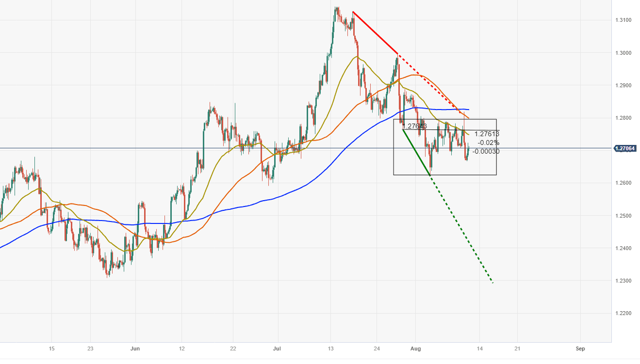Image resolution: width=640 pixels, height=364 pixels.
Task: Click the 13 date axis label
Action: [330, 348]
